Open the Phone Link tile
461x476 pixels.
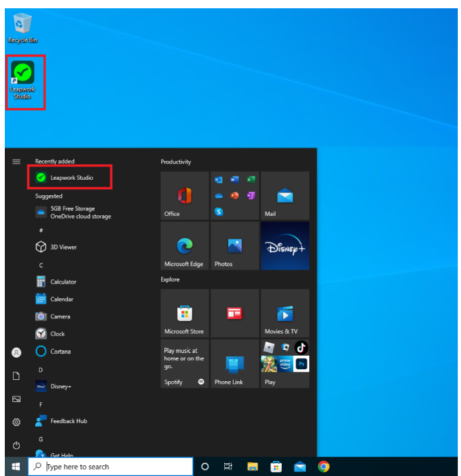click(235, 364)
